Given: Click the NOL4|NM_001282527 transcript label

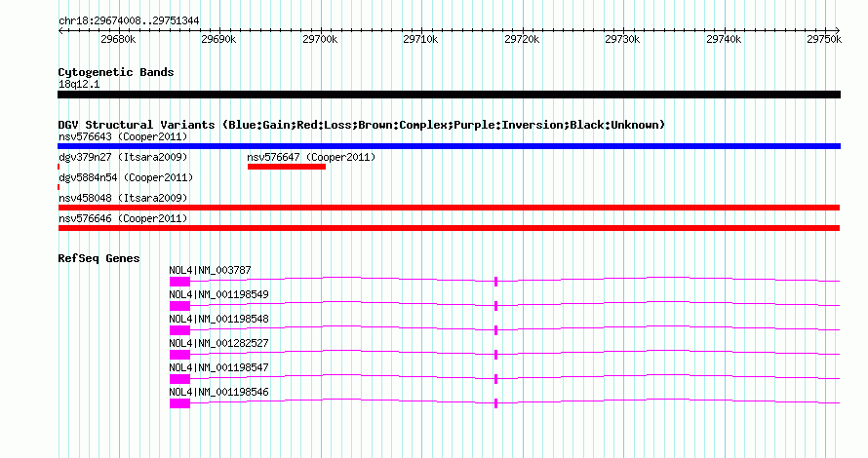Looking at the screenshot, I should 218,343.
